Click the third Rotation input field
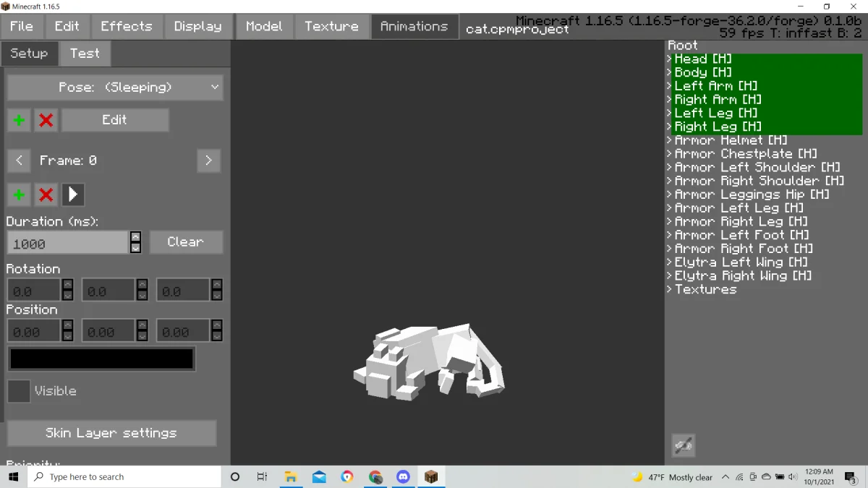This screenshot has width=868, height=488. pos(183,291)
